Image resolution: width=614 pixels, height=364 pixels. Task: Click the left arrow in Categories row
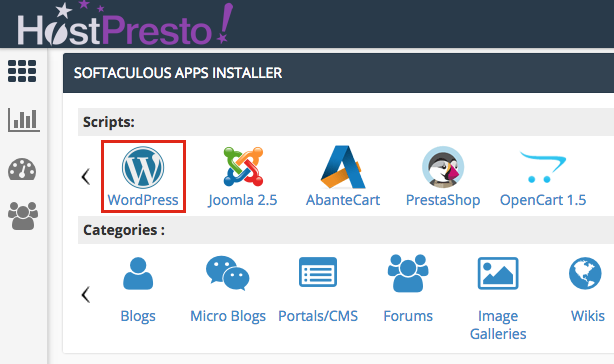coord(86,294)
